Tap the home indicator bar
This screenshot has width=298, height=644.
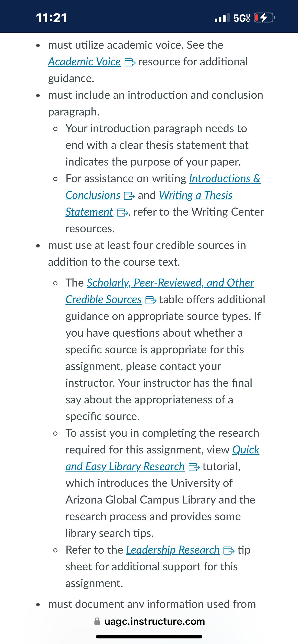149,637
